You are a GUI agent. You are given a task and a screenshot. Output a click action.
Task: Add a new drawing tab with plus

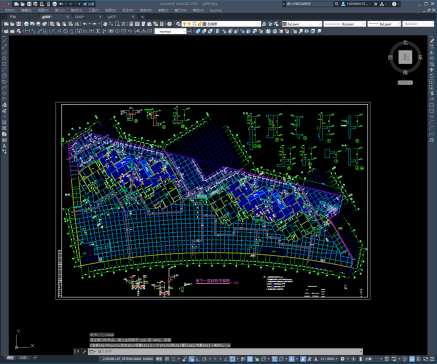142,17
